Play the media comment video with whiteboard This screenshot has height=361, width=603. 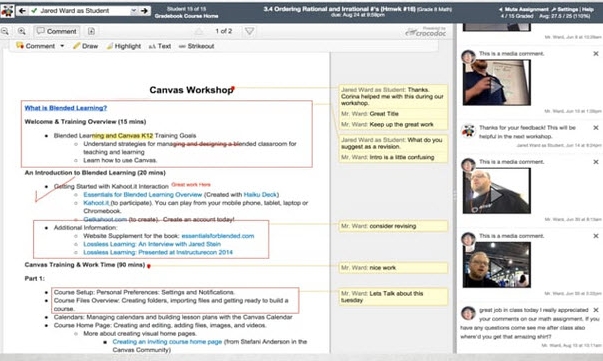(496, 82)
